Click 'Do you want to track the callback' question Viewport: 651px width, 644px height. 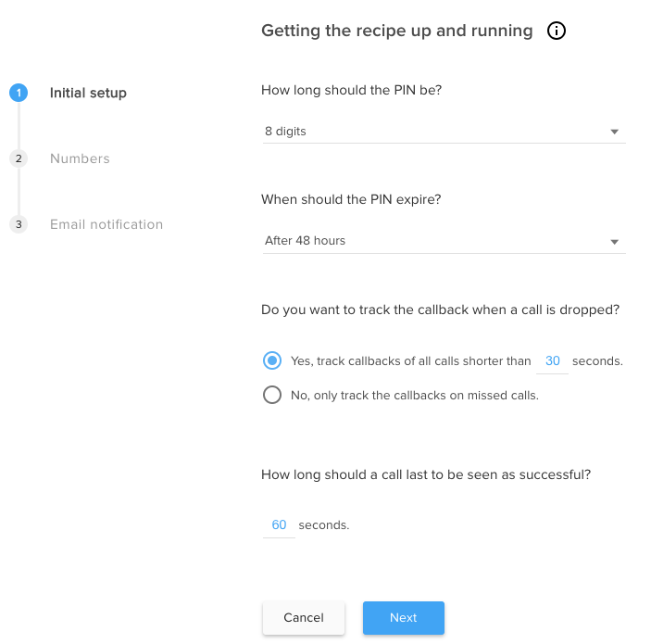[440, 309]
